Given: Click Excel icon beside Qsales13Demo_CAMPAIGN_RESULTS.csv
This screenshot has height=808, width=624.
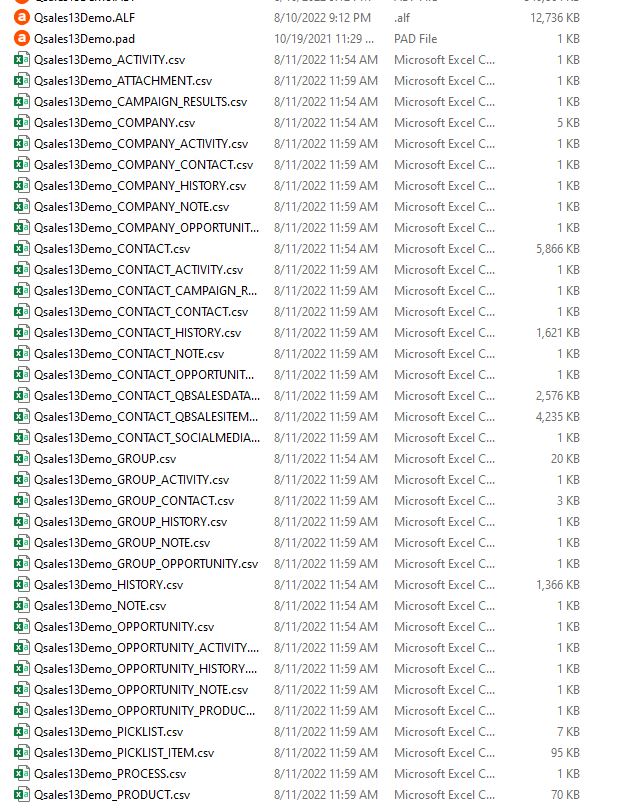Looking at the screenshot, I should click(22, 102).
